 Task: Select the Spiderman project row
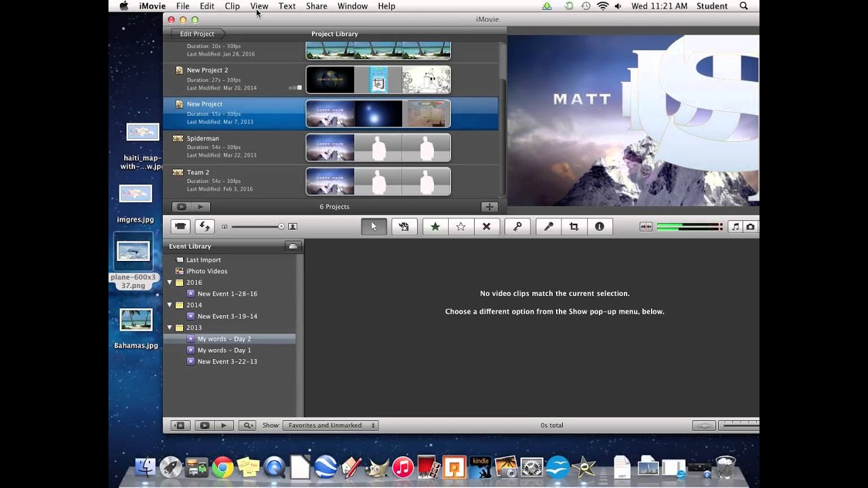pos(330,148)
